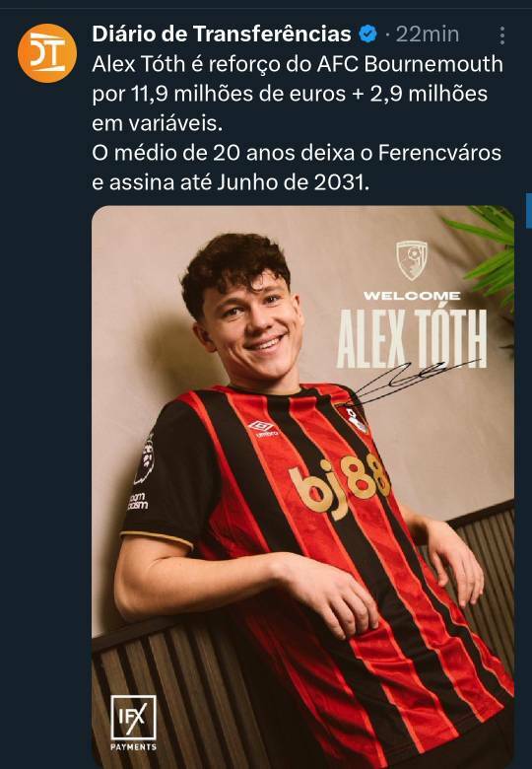Open the orange DT profile avatar
The height and width of the screenshot is (769, 532).
pos(47,53)
